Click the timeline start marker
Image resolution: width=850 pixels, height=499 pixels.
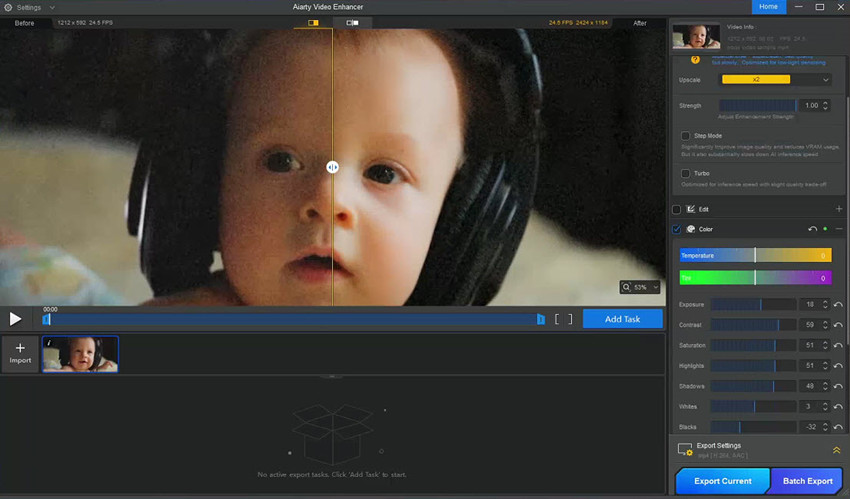(x=46, y=320)
